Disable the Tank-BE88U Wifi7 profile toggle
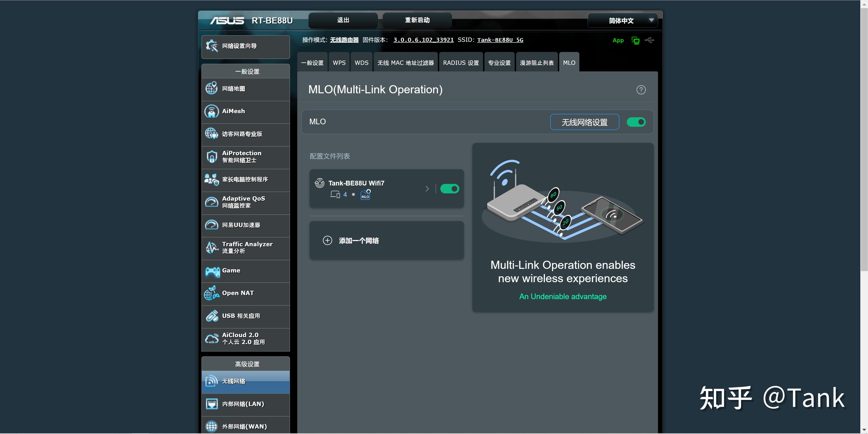The height and width of the screenshot is (434, 868). tap(449, 189)
